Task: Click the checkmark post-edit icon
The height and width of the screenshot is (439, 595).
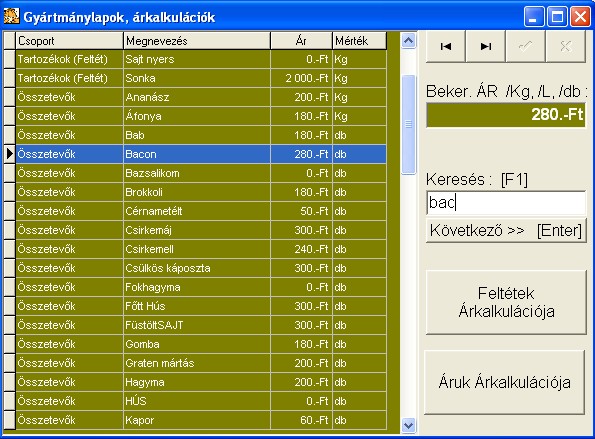Action: tap(526, 46)
